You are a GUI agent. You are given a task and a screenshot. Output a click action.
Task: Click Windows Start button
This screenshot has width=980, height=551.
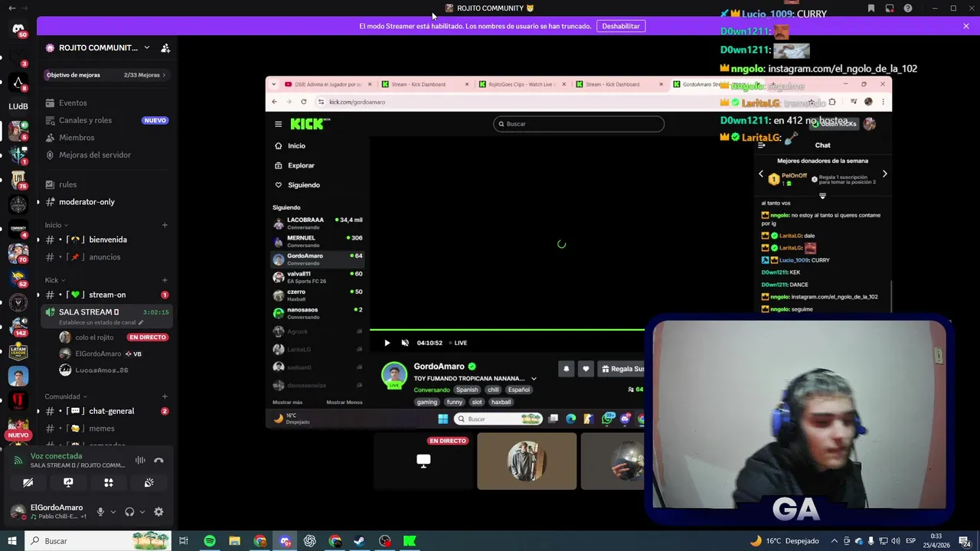[11, 541]
